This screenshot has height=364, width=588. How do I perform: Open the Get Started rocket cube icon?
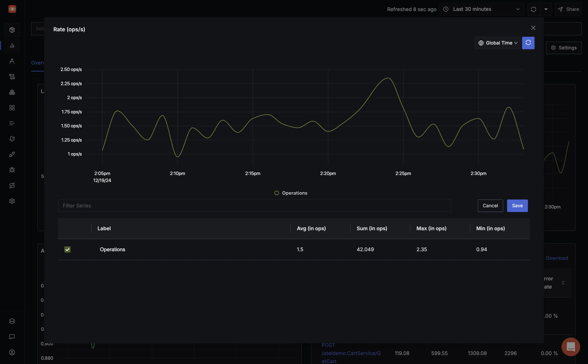pyautogui.click(x=12, y=30)
